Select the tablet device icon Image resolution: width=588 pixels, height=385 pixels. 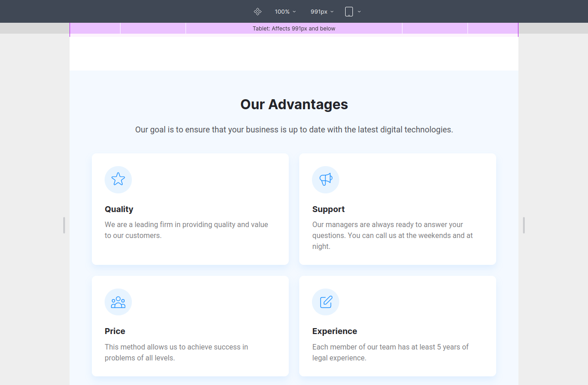click(x=349, y=11)
